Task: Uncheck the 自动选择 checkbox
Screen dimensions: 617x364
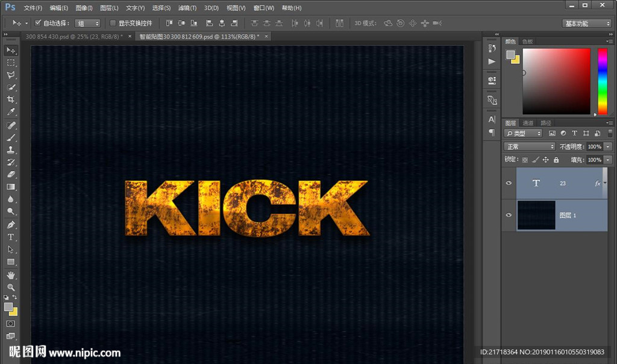Action: [38, 23]
